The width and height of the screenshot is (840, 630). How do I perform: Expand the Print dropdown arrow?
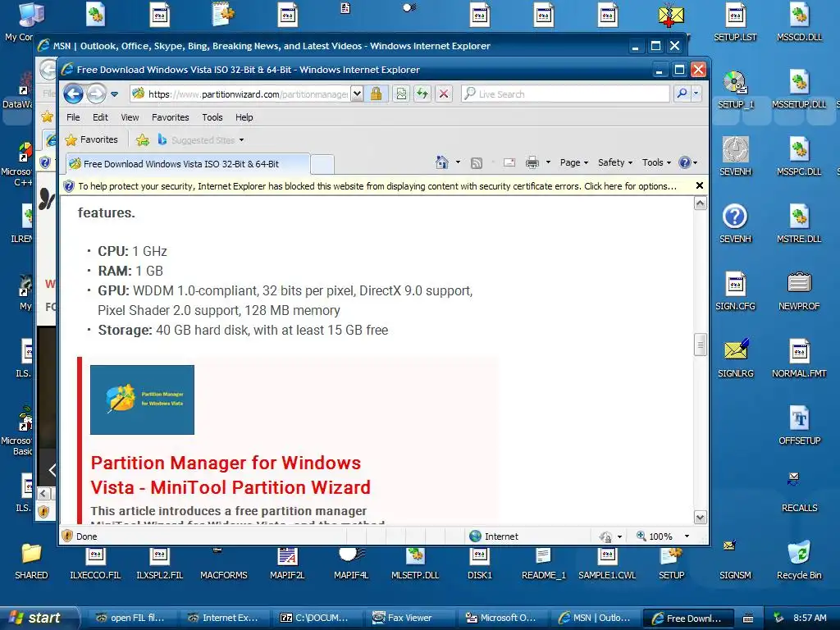click(548, 162)
